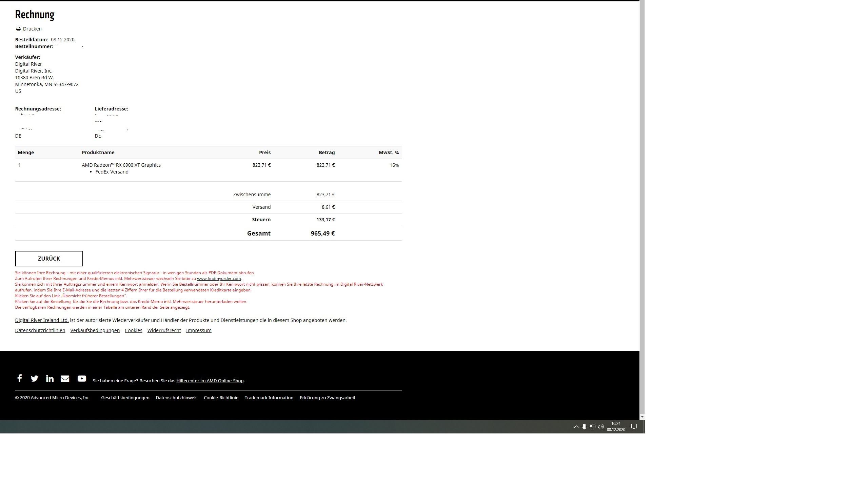Open LinkedIn social media link
868x488 pixels.
(50, 378)
